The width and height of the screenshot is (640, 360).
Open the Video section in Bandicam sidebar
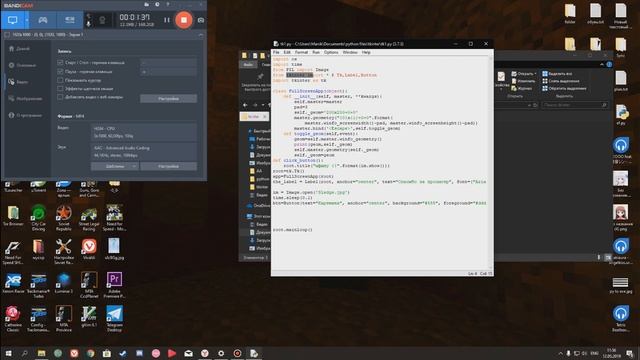(x=19, y=82)
